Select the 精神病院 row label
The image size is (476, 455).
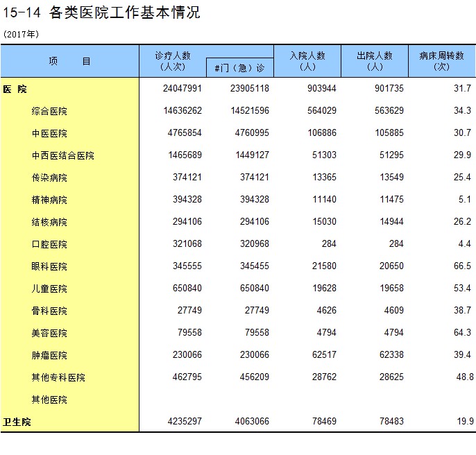pyautogui.click(x=49, y=200)
